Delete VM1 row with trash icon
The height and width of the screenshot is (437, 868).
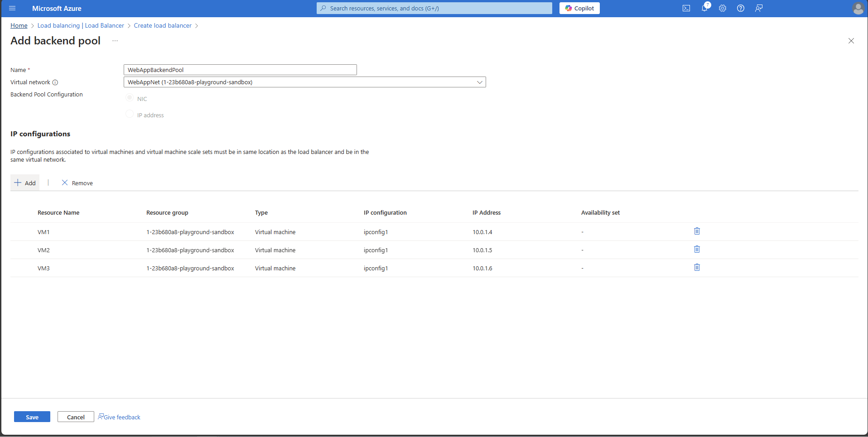point(697,231)
